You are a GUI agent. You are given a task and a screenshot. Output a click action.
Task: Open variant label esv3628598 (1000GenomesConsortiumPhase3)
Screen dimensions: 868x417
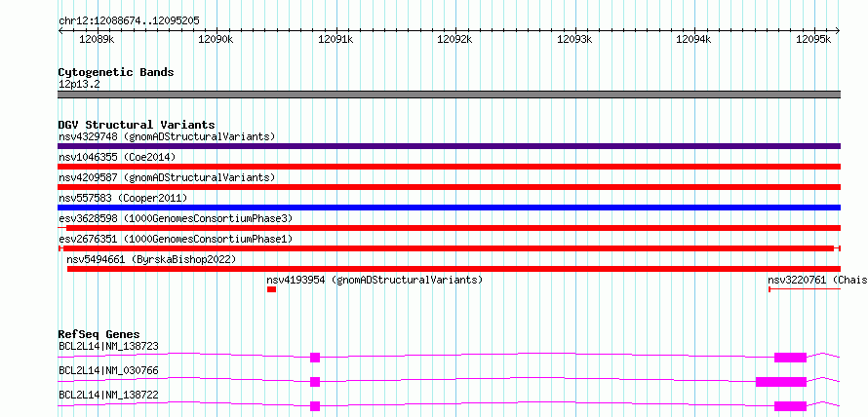(176, 218)
